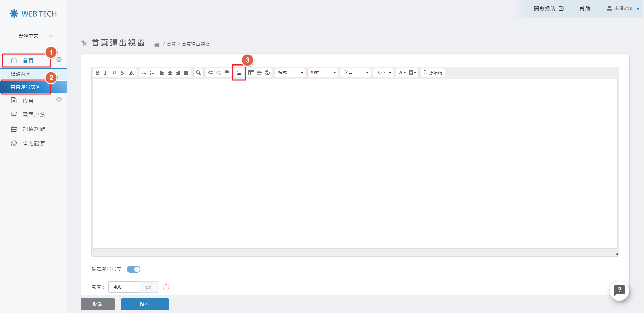Open the 繁體中文 language selector
This screenshot has width=644, height=313.
(x=33, y=36)
